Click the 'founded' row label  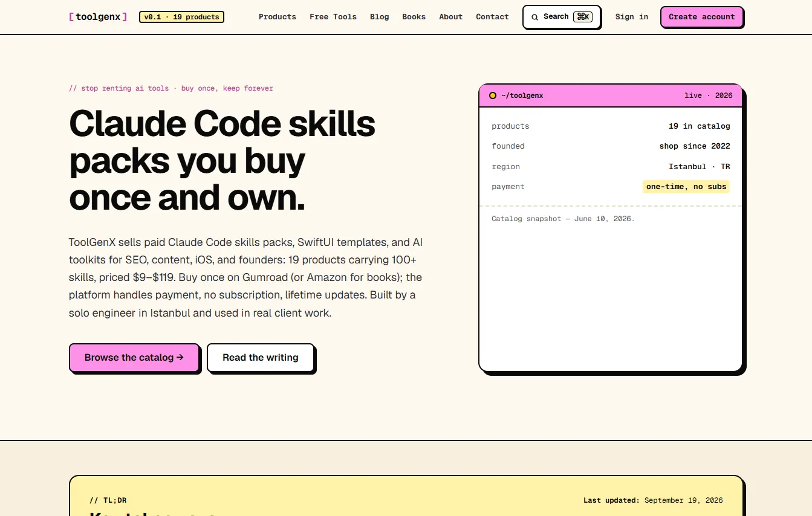[508, 146]
